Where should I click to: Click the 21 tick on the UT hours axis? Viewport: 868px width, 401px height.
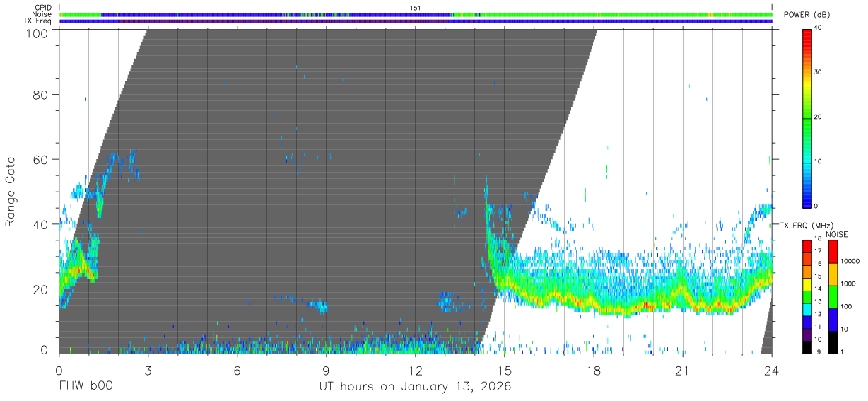click(683, 370)
